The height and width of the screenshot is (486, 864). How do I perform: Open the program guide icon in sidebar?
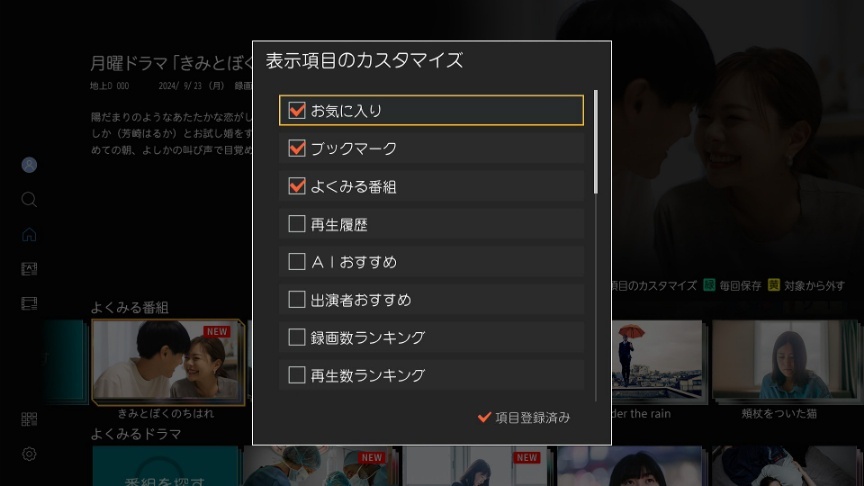click(x=29, y=269)
